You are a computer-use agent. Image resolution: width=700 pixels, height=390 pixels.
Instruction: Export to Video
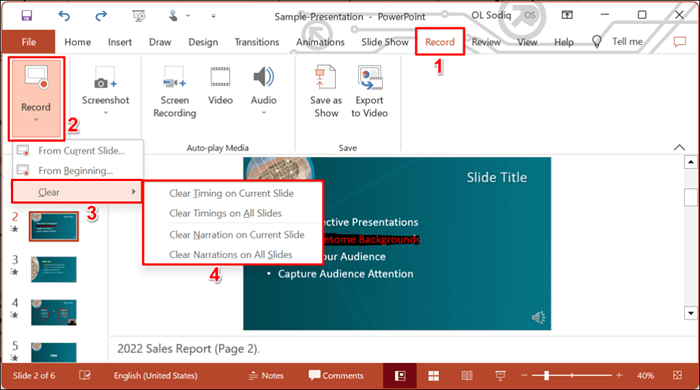pyautogui.click(x=369, y=91)
